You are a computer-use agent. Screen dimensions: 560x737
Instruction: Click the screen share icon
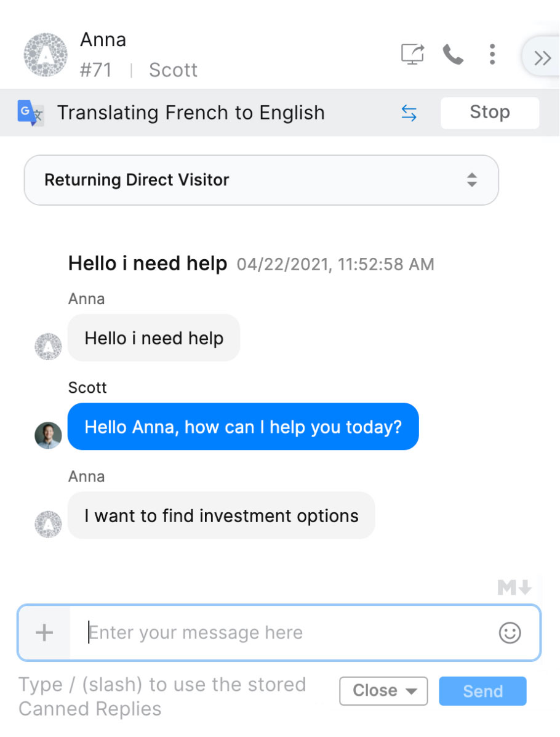(x=412, y=54)
